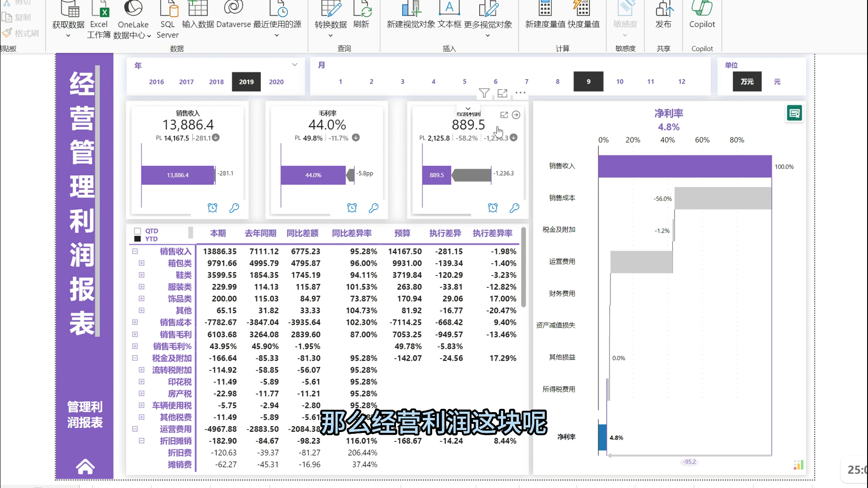This screenshot has width=868, height=488.
Task: Select month 10 in the slicer
Action: (x=620, y=81)
